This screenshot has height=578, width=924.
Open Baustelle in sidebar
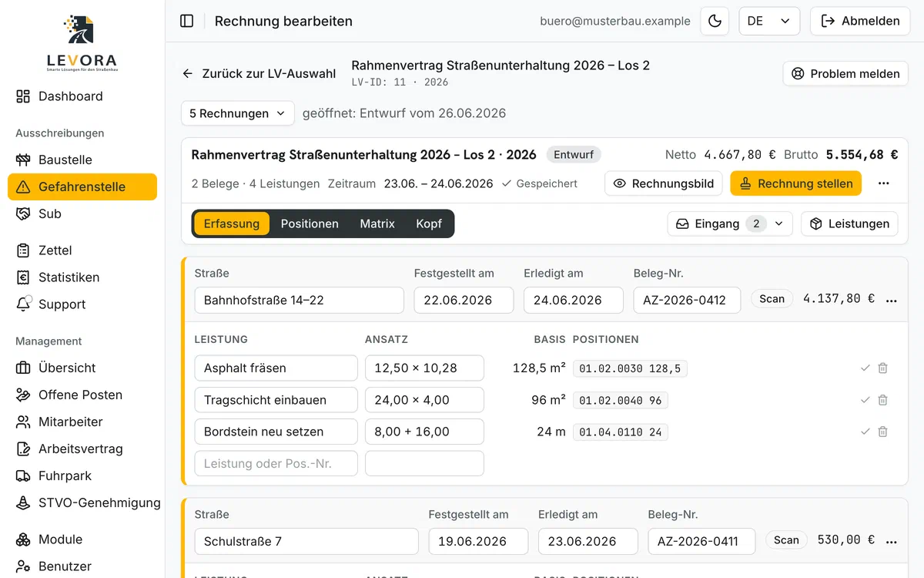coord(82,160)
